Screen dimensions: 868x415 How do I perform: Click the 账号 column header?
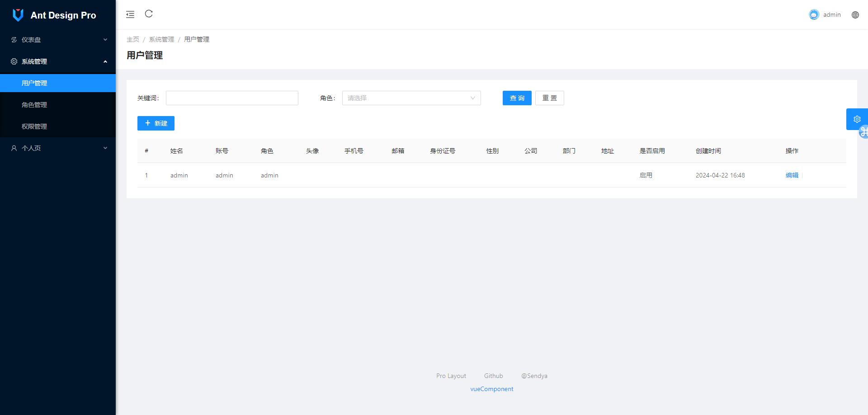coord(222,151)
